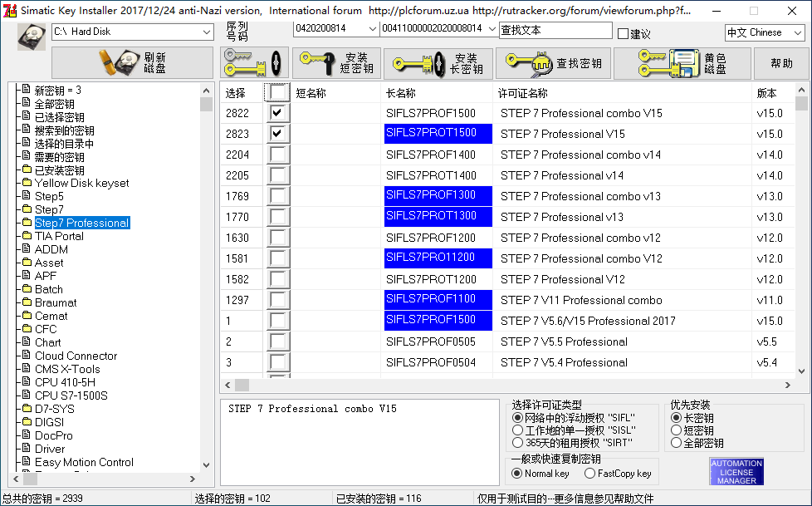Toggle select-all checkbox in table header
The image size is (812, 506).
pos(277,93)
